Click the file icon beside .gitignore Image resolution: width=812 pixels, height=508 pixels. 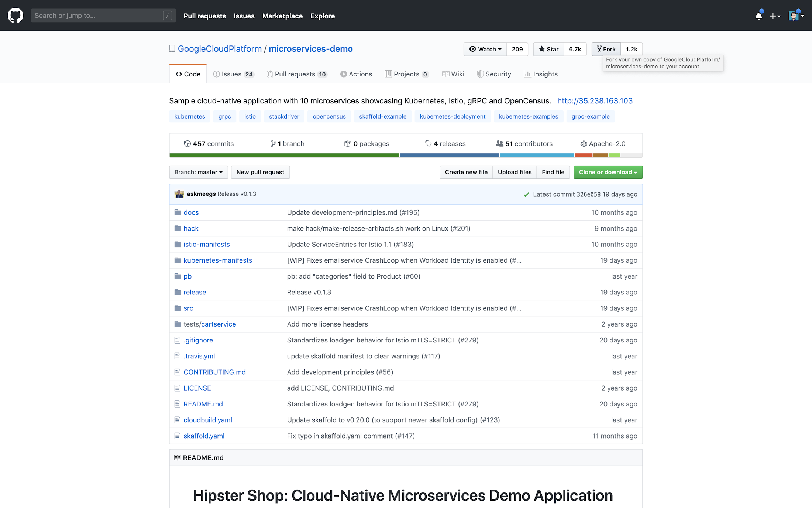(x=178, y=340)
